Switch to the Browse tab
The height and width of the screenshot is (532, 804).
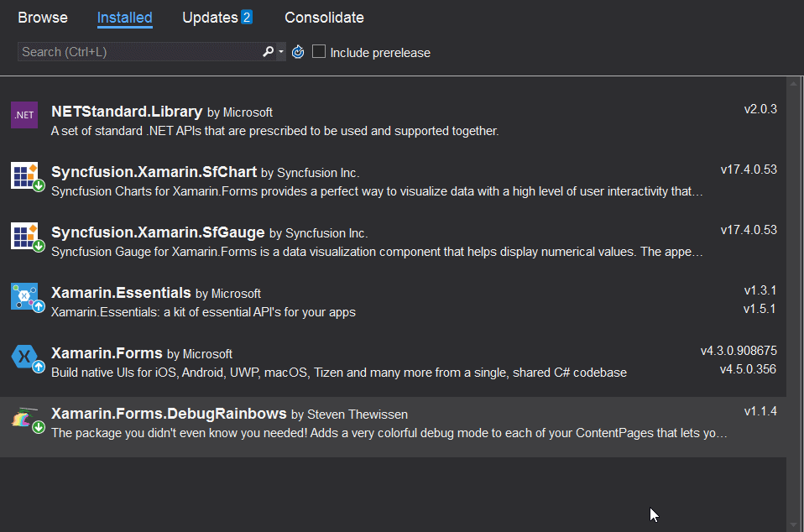pos(43,18)
